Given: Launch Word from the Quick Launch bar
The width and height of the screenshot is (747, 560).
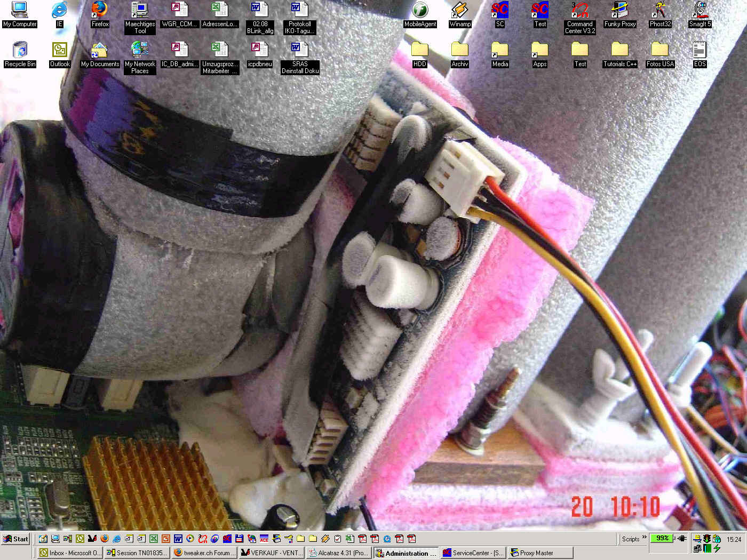Looking at the screenshot, I should 178,539.
